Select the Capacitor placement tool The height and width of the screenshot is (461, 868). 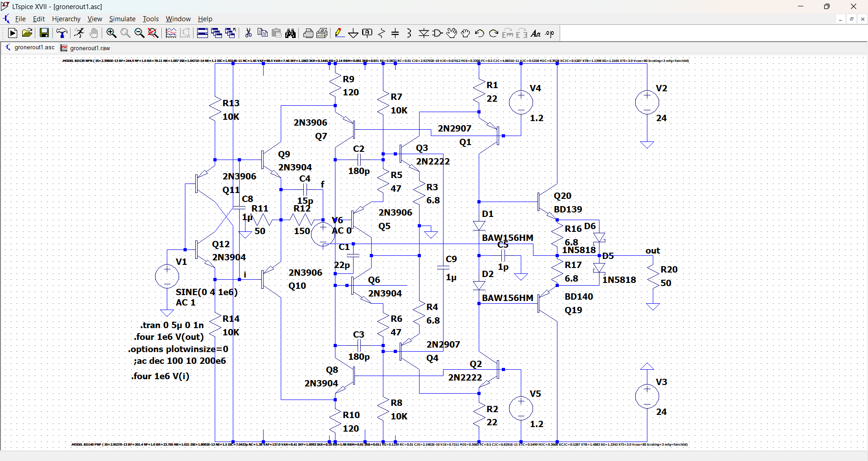pos(396,33)
